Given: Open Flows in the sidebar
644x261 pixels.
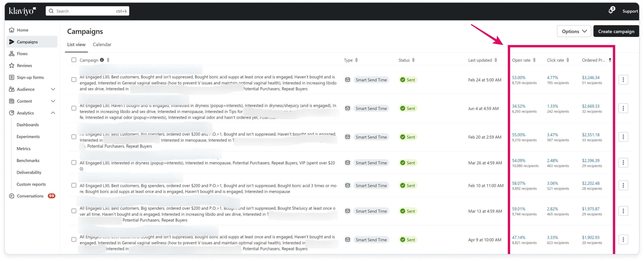Looking at the screenshot, I should tap(22, 54).
